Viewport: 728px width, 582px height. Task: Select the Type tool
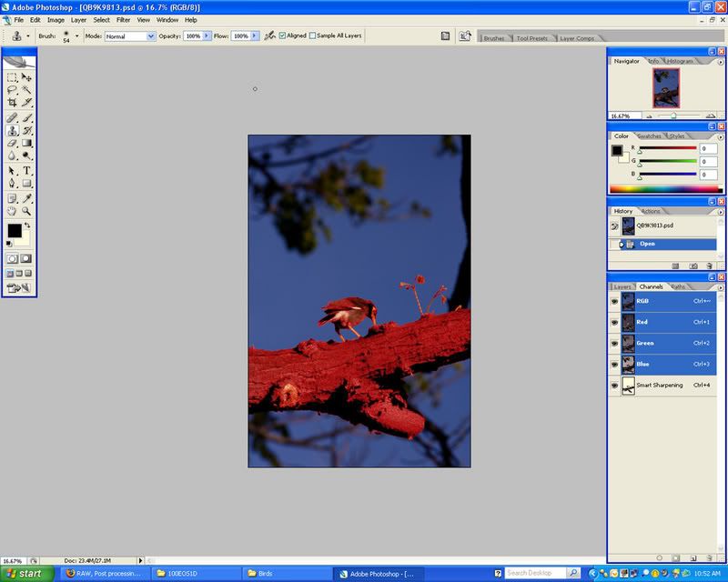25,169
